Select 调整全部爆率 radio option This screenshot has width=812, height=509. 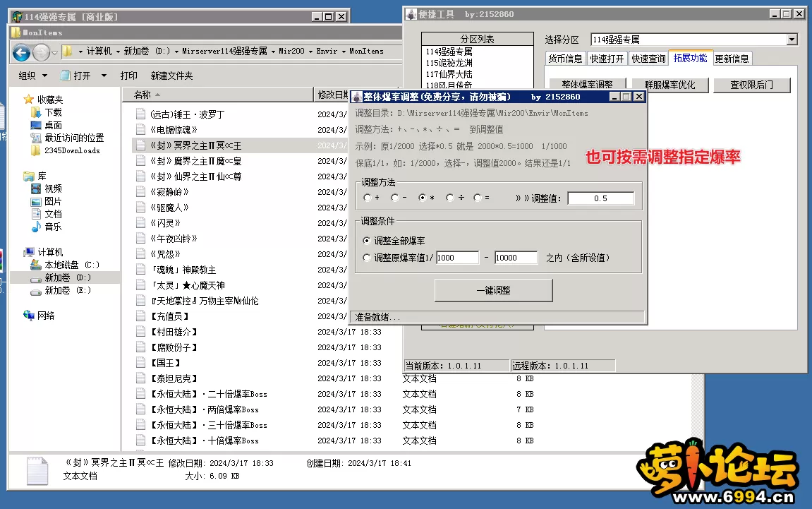(x=367, y=241)
